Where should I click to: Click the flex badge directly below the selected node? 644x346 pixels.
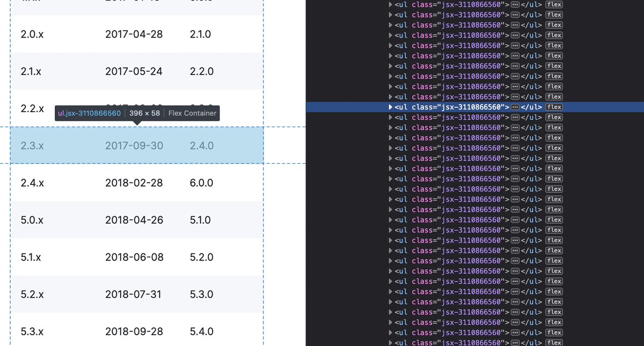pyautogui.click(x=554, y=117)
